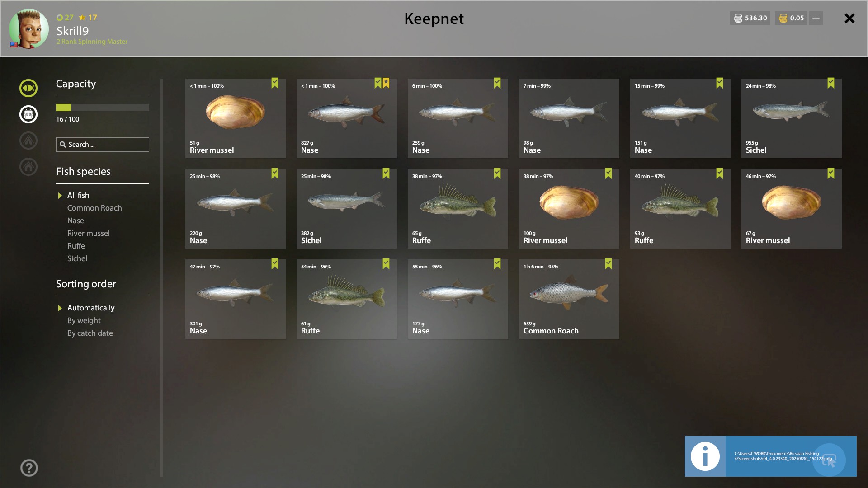
Task: Select the cooler box sidebar icon
Action: [28, 114]
